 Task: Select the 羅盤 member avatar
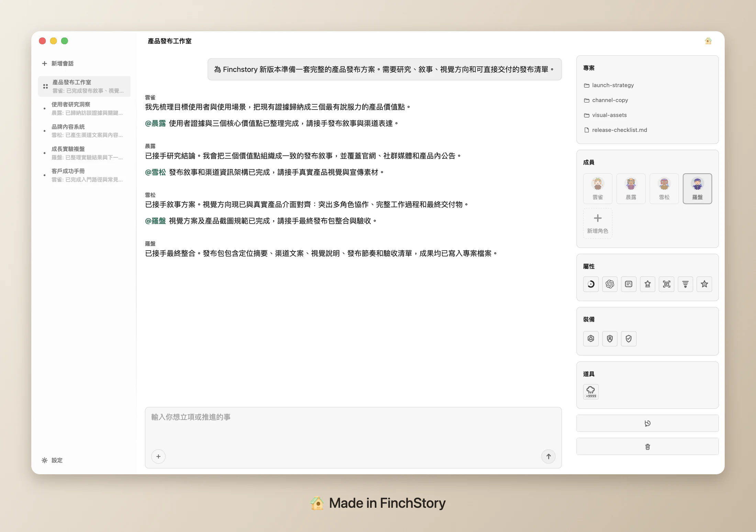(697, 189)
